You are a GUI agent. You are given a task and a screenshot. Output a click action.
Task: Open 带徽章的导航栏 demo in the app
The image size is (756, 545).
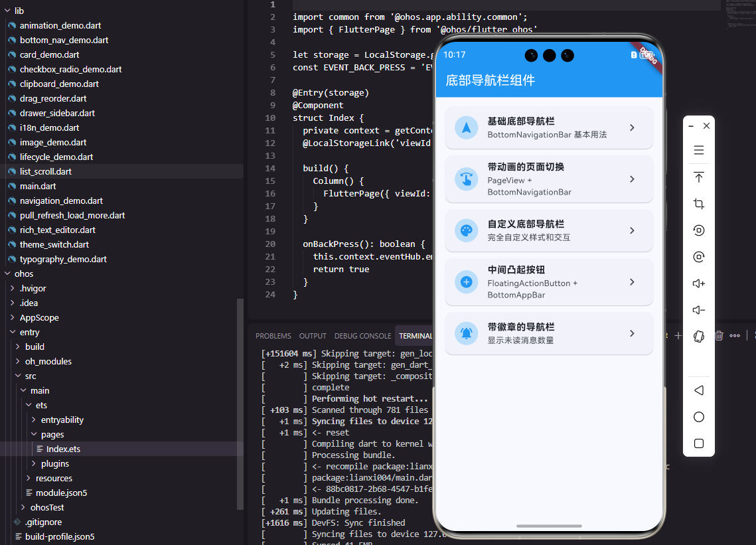[x=549, y=333]
